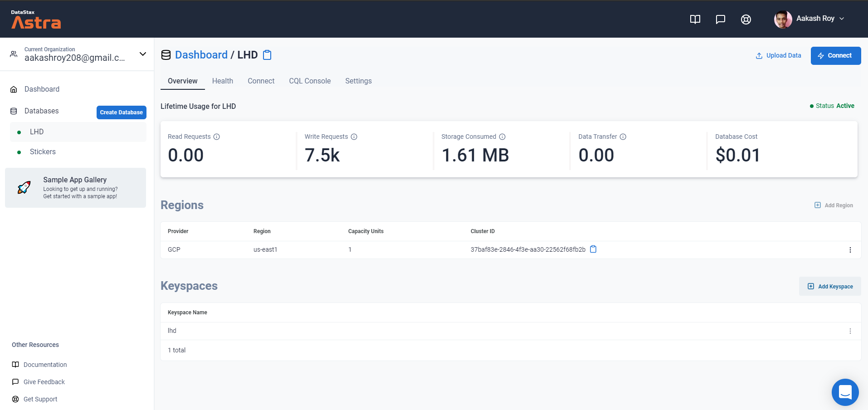Click Aakash Roy's profile avatar
Viewport: 868px width, 410px height.
pyautogui.click(x=783, y=19)
